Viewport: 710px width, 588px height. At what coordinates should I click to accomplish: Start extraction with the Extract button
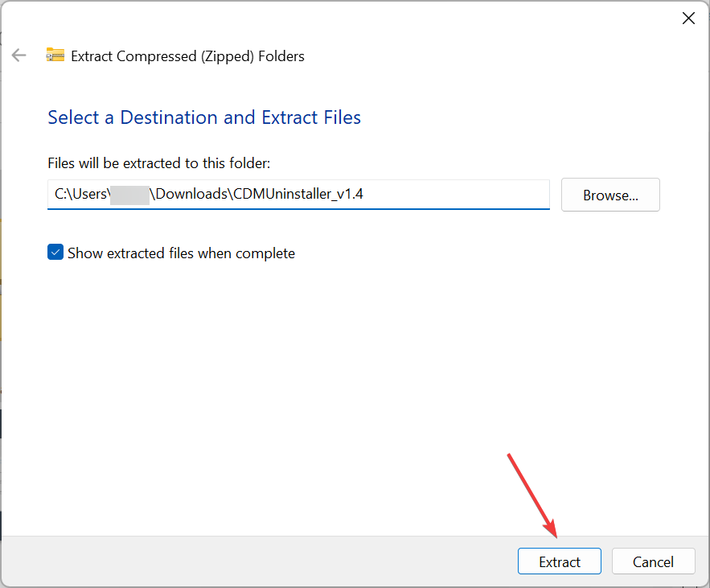(559, 561)
